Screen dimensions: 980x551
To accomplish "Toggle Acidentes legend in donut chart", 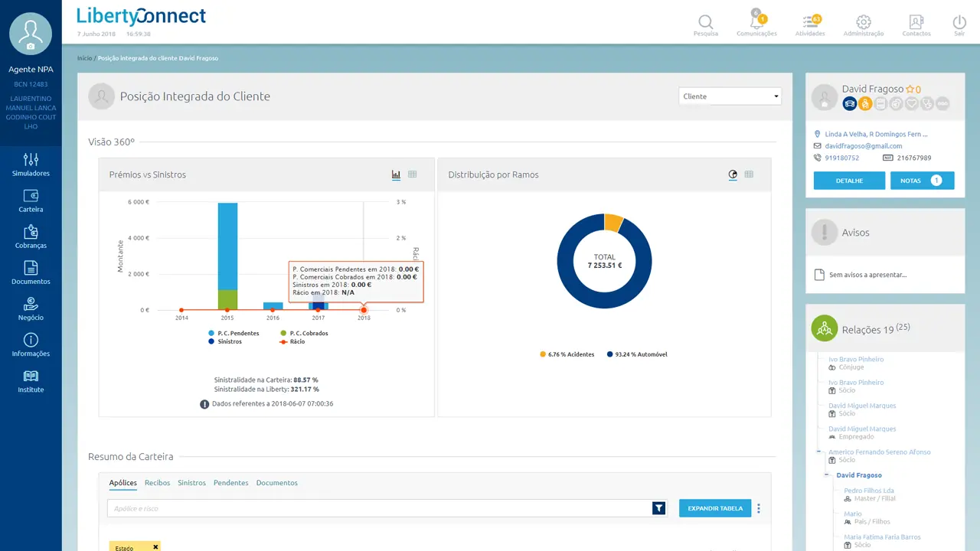I will [567, 354].
